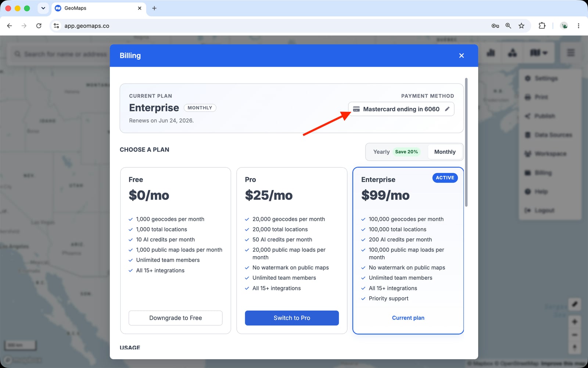The height and width of the screenshot is (368, 588).
Task: Open site information icon in address bar
Action: click(56, 26)
